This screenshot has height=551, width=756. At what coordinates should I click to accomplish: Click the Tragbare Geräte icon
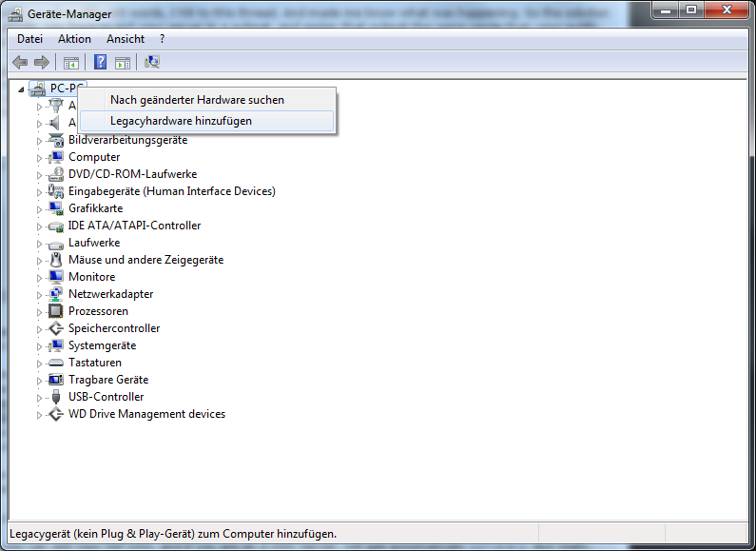pyautogui.click(x=56, y=380)
